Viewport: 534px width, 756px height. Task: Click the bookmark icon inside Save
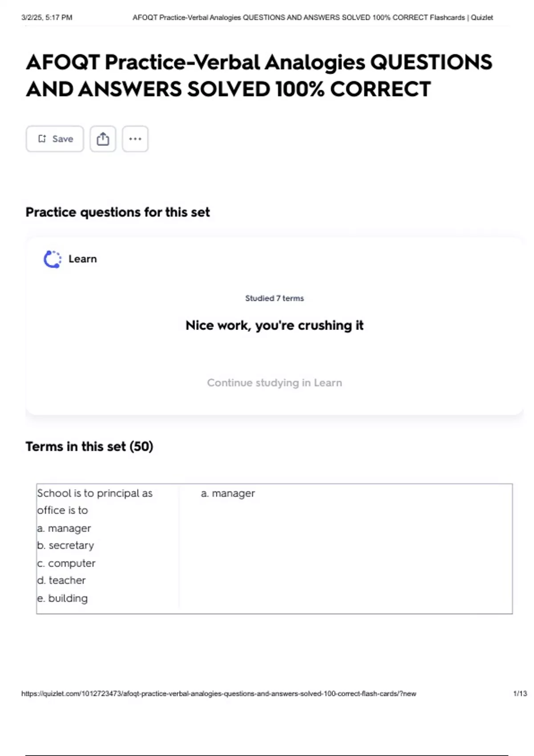42,139
